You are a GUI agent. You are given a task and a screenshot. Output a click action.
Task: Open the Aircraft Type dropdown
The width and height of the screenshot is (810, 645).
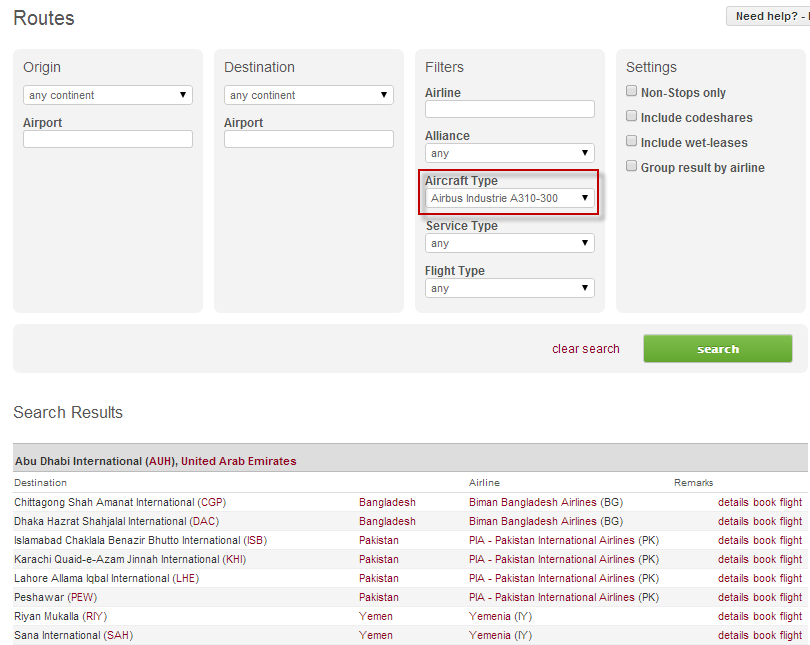click(x=510, y=198)
